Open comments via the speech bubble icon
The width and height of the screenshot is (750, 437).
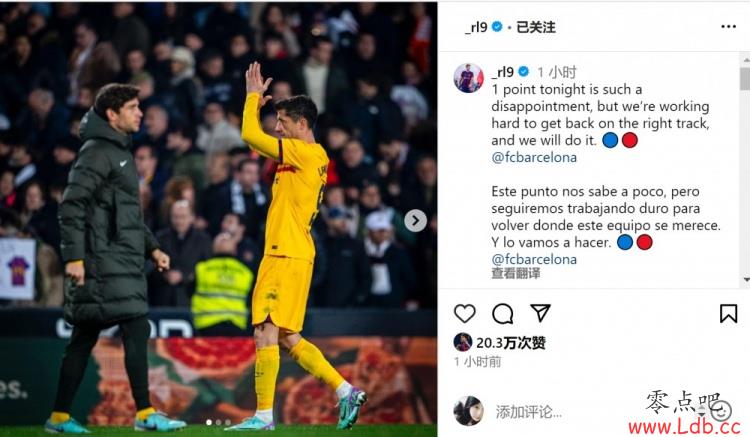coord(503,314)
